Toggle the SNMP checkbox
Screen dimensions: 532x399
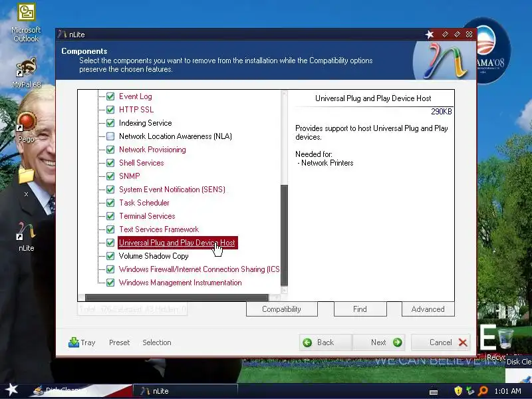110,176
